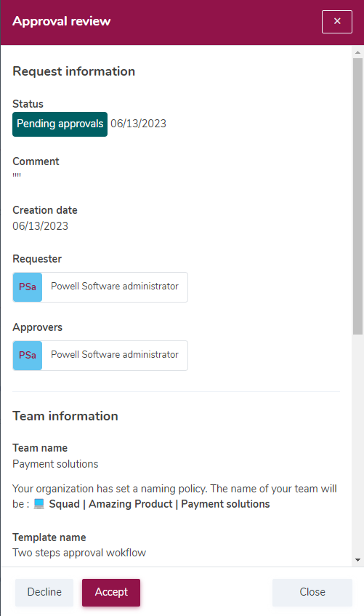The height and width of the screenshot is (616, 364).
Task: Click the scrollbar down arrow
Action: pyautogui.click(x=357, y=560)
